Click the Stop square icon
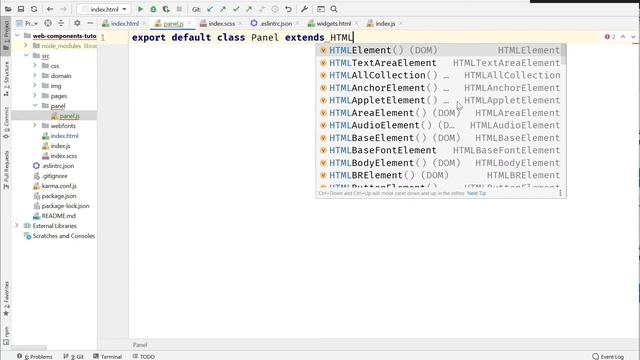This screenshot has width=640, height=360. 179,9
